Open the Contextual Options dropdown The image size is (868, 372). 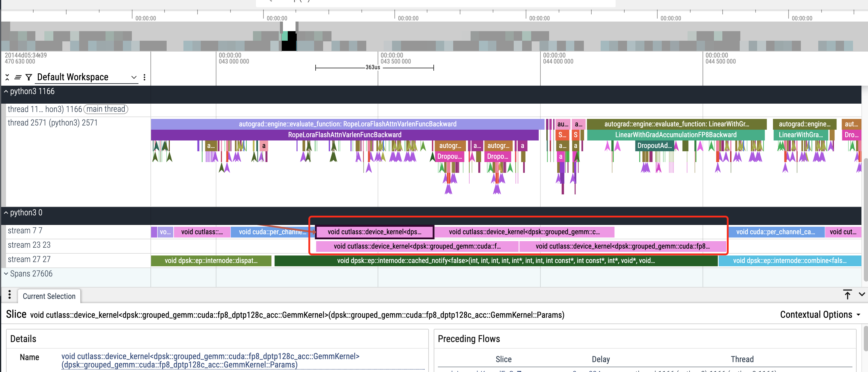(820, 314)
